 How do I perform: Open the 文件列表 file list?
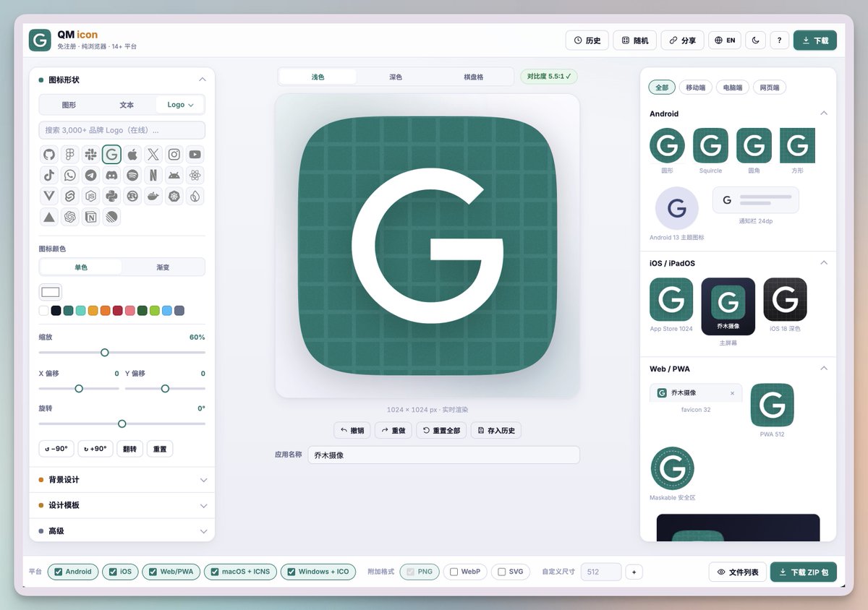[x=737, y=572]
